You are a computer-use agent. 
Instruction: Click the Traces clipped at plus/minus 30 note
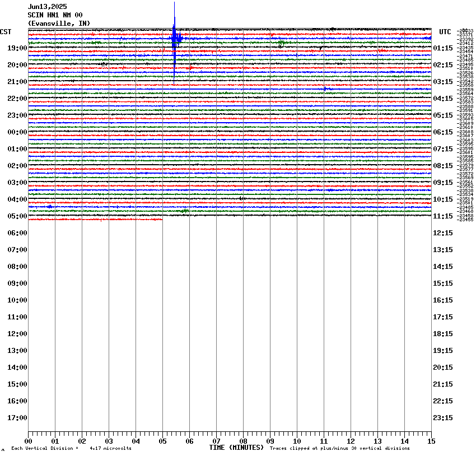click(340, 448)
